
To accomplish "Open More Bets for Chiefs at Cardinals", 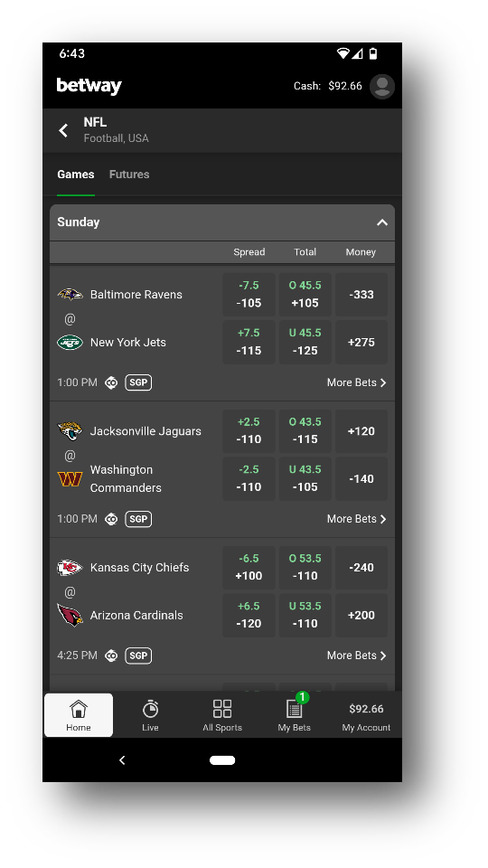I will click(357, 656).
